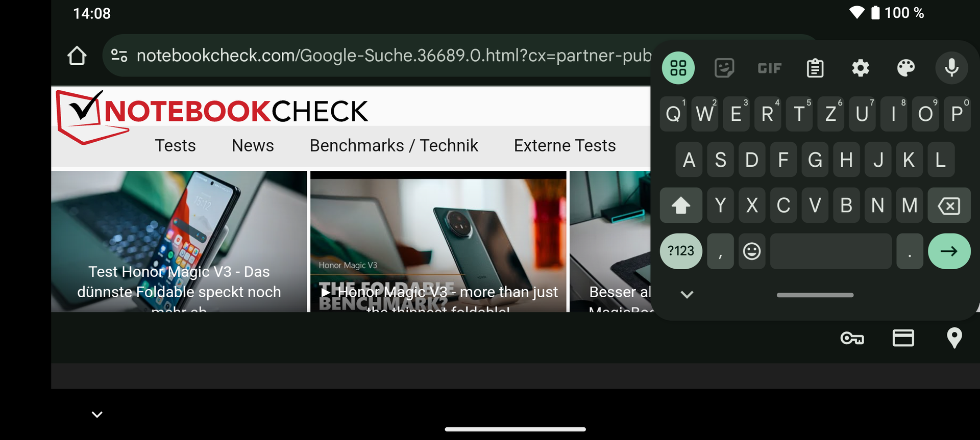This screenshot has width=980, height=440.
Task: Tap the E key
Action: [736, 114]
